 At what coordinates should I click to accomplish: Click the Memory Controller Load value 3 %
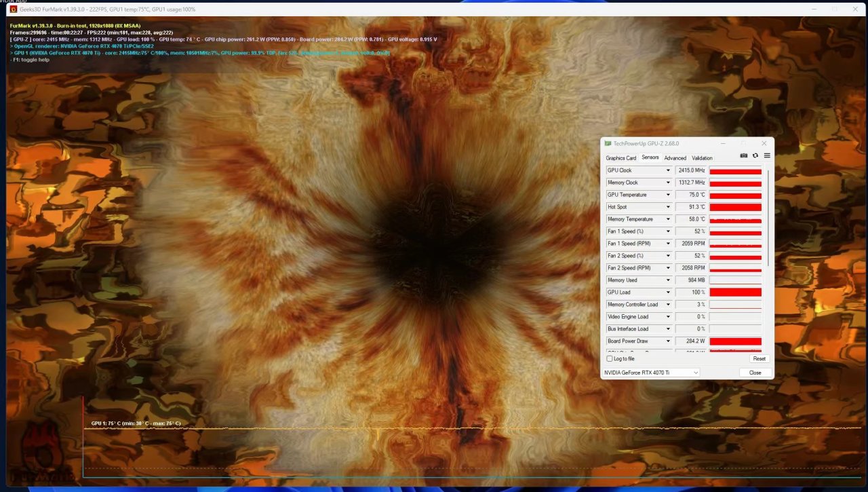pyautogui.click(x=691, y=305)
